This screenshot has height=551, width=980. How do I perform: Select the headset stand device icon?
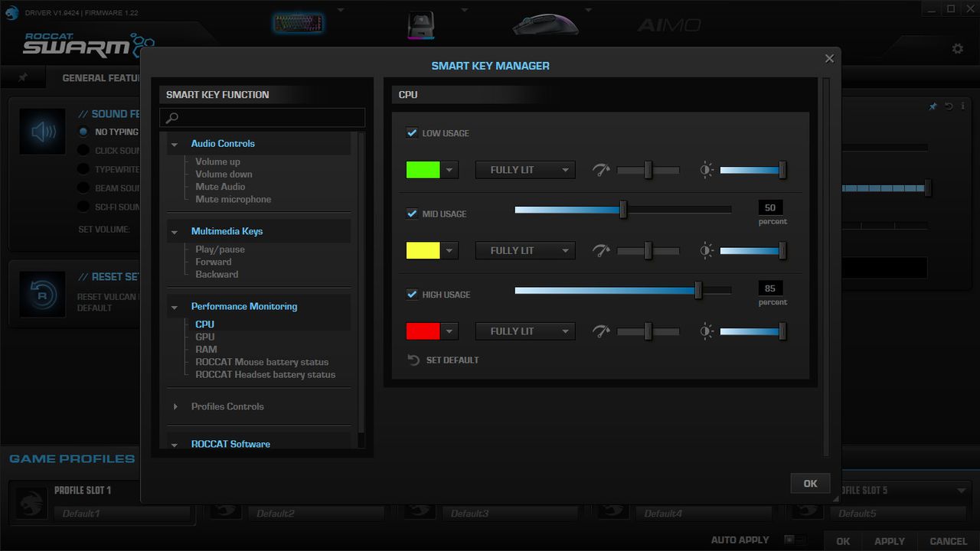[420, 24]
